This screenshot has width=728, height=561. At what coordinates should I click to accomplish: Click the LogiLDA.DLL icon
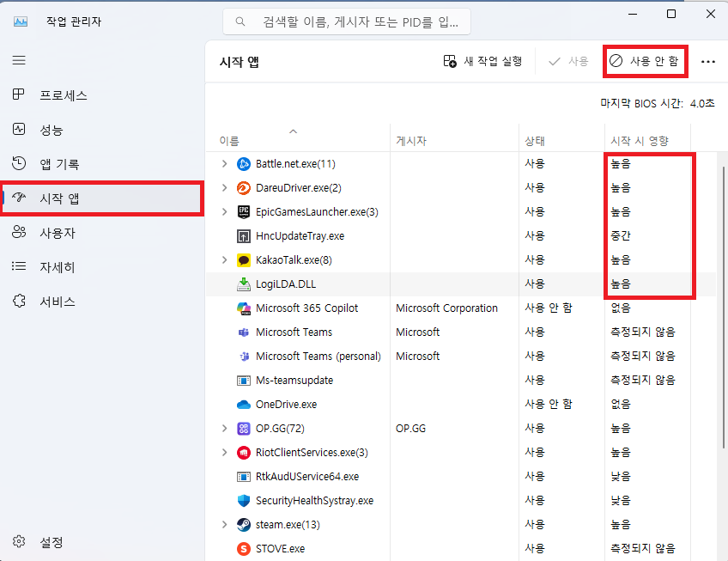click(244, 284)
